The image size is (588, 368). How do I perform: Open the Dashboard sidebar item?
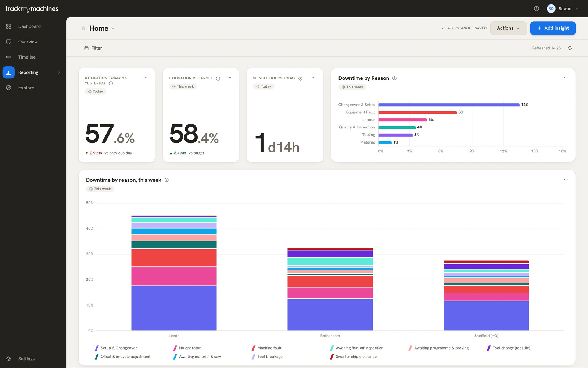[33, 26]
